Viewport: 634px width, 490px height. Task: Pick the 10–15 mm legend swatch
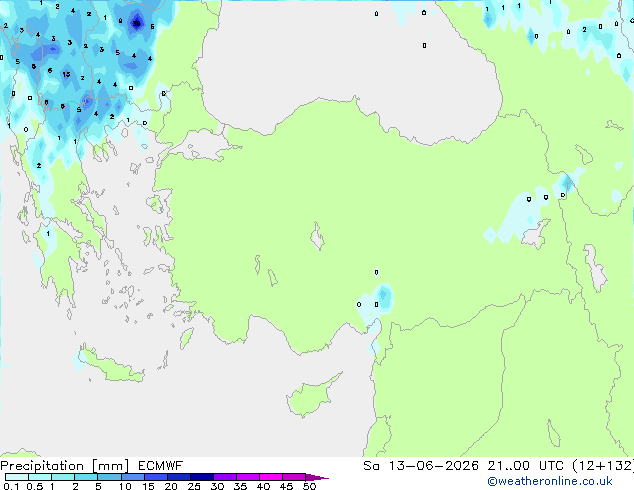tap(132, 477)
